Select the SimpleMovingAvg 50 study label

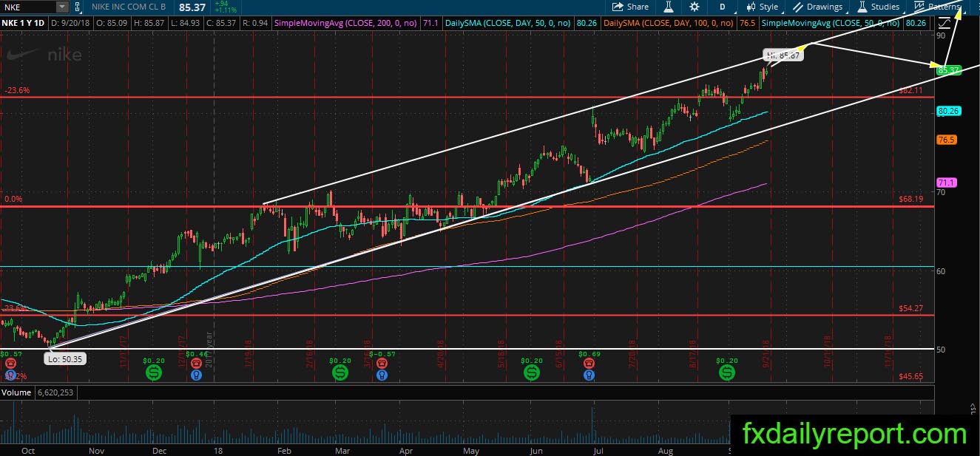(831, 24)
